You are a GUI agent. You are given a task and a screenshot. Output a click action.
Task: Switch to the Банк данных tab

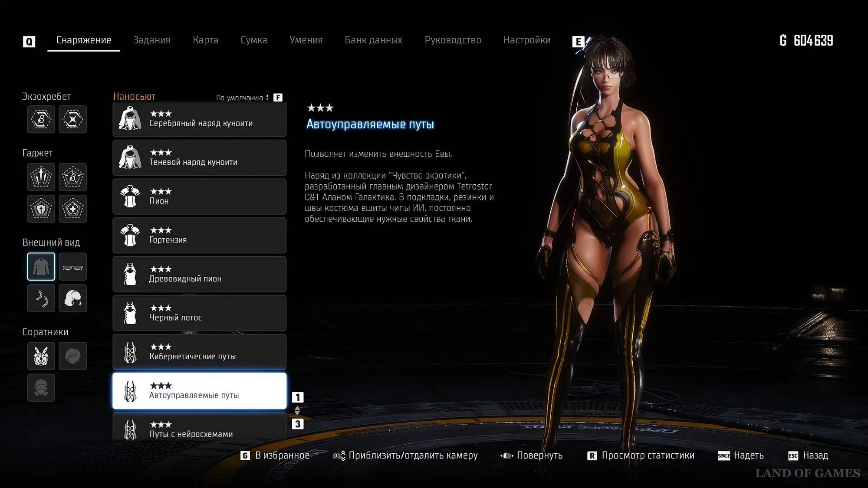(373, 40)
